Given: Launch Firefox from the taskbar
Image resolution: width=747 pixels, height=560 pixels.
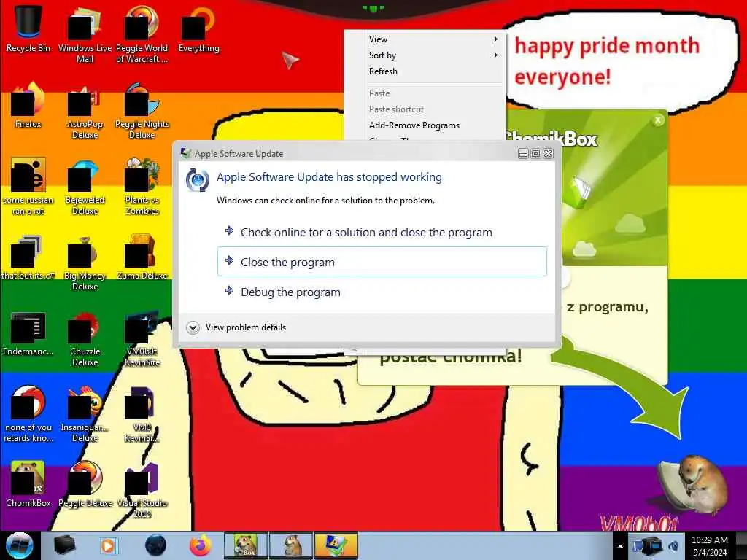Looking at the screenshot, I should tap(201, 545).
